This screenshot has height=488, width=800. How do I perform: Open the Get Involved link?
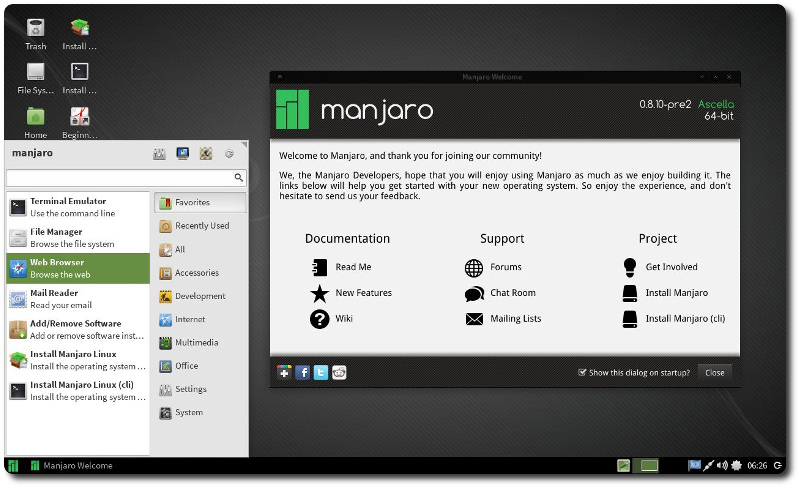click(660, 267)
